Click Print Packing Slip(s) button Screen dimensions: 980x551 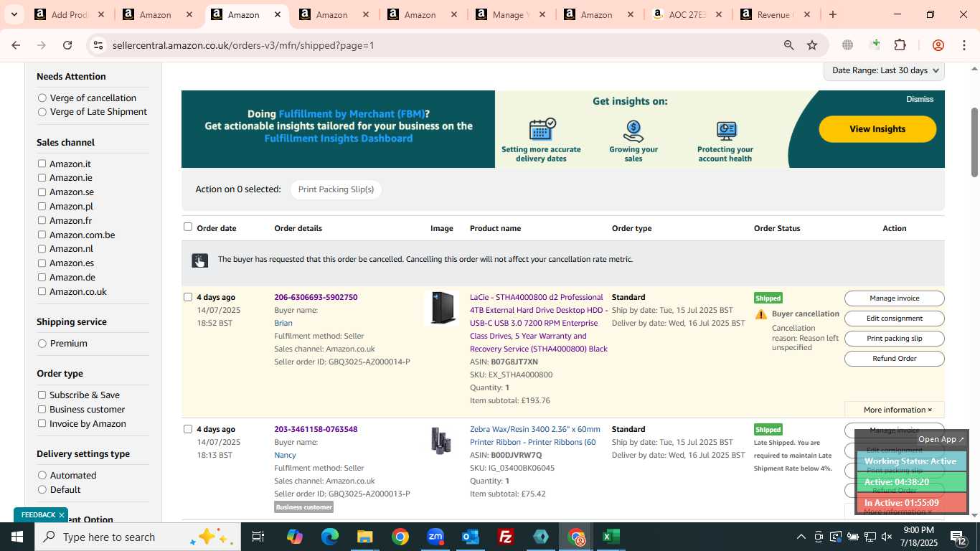click(336, 189)
